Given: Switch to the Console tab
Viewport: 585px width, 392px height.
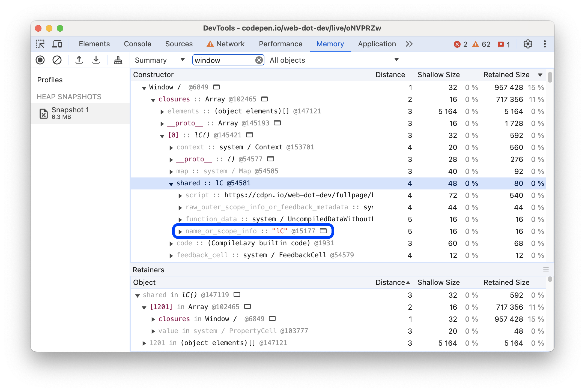Looking at the screenshot, I should point(137,43).
